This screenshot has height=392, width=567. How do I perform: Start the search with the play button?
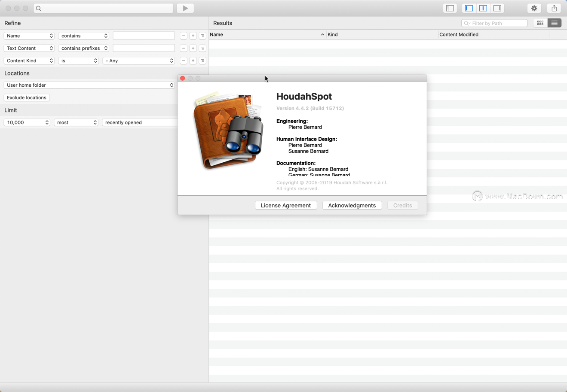click(x=185, y=8)
